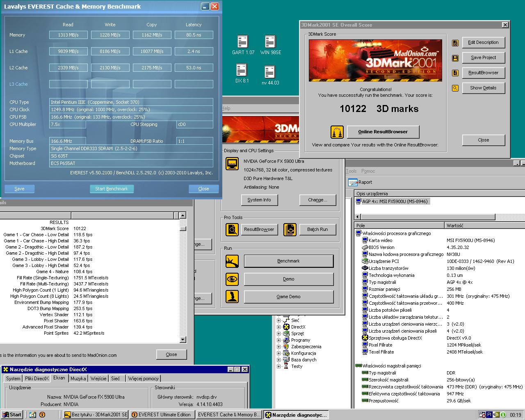The height and width of the screenshot is (420, 525).
Task: Click Zabezpieczenia shield icon in tree
Action: 286,347
